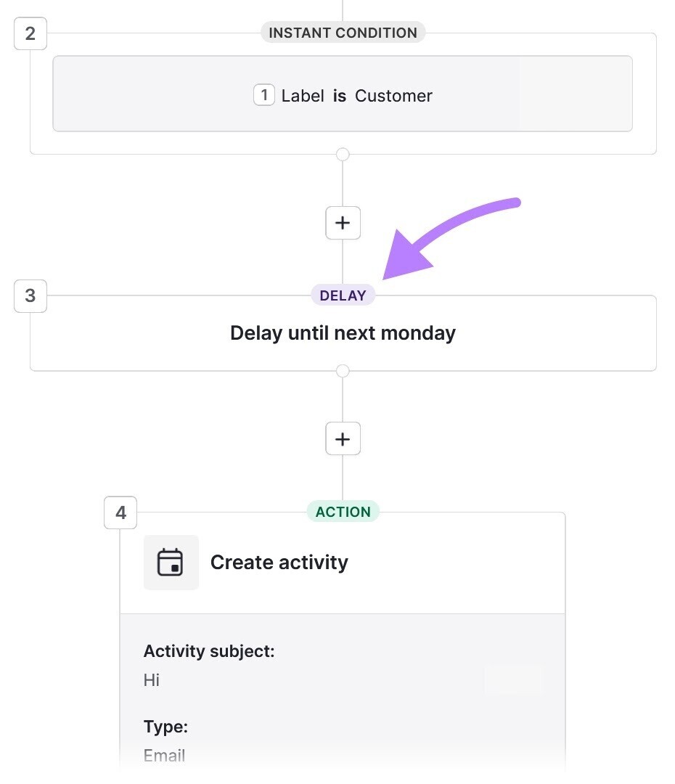
Task: Add a step between condition and delay
Action: click(343, 223)
